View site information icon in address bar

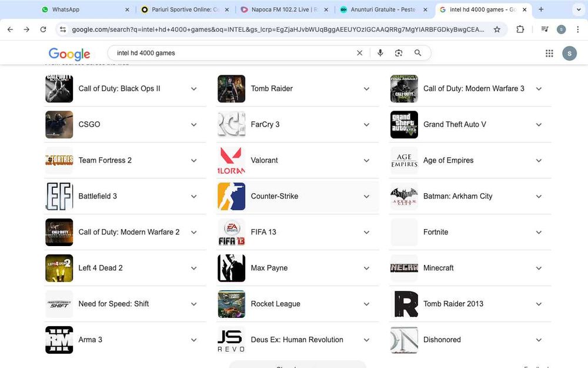pyautogui.click(x=63, y=29)
